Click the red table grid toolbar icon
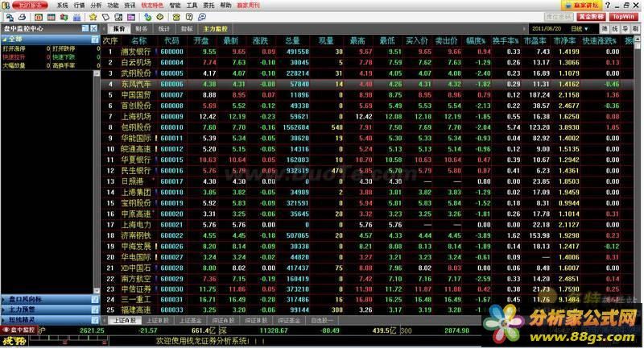This screenshot has height=349, width=644. pos(52,17)
